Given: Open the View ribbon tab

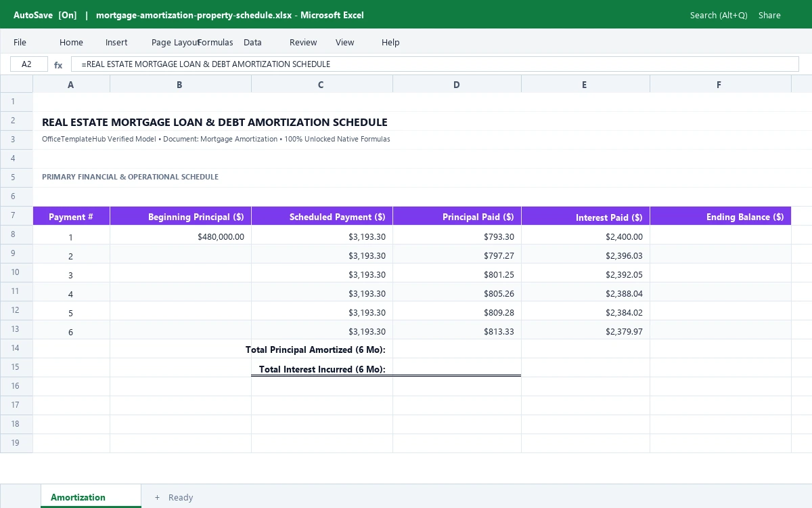Looking at the screenshot, I should (344, 42).
